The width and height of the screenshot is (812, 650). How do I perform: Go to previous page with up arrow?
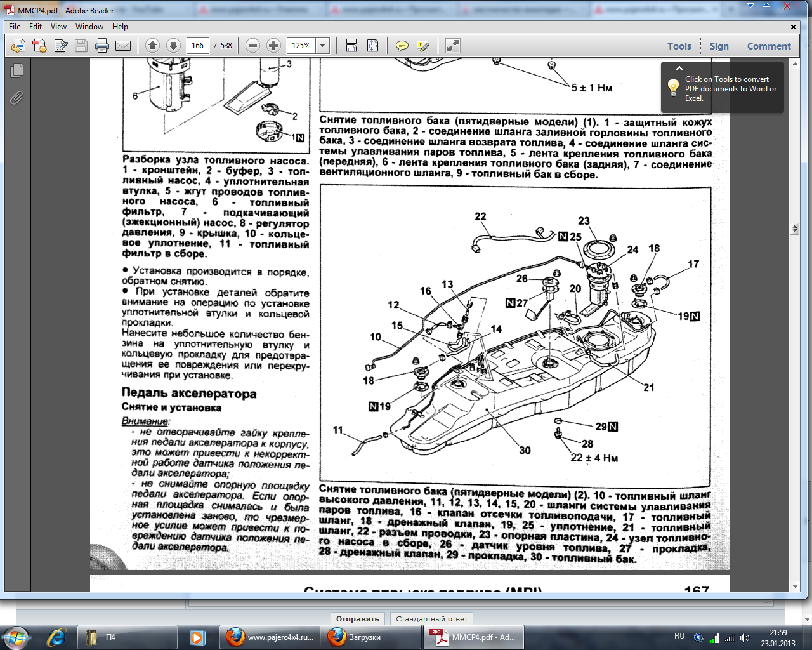click(152, 46)
